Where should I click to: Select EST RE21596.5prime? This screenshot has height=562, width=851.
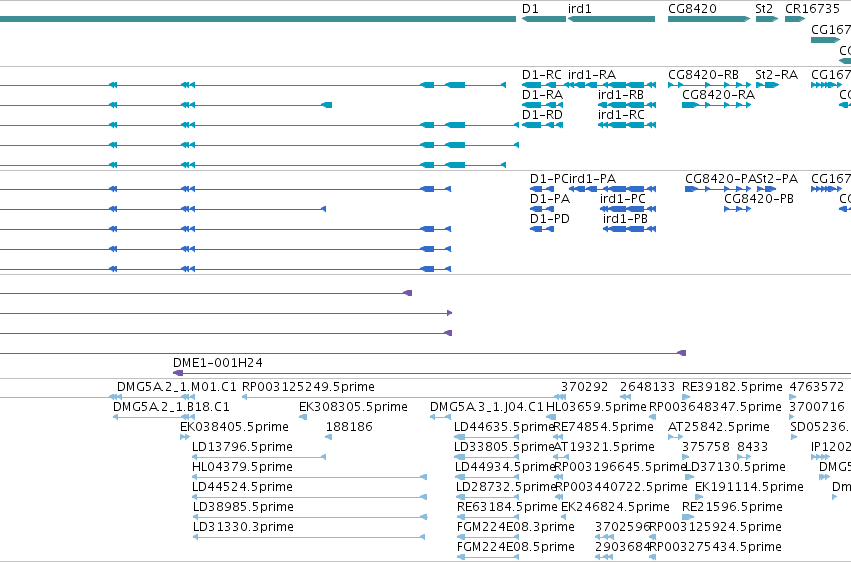pos(688,518)
